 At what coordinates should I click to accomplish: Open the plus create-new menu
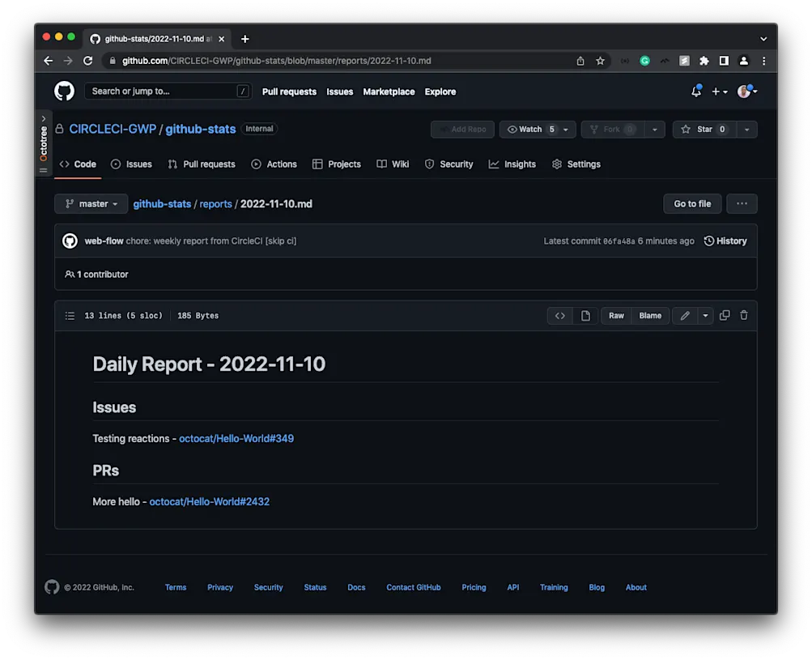[719, 92]
